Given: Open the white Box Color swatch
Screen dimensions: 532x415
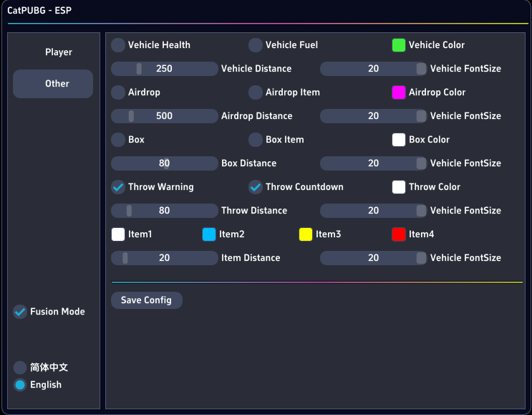Looking at the screenshot, I should click(399, 139).
